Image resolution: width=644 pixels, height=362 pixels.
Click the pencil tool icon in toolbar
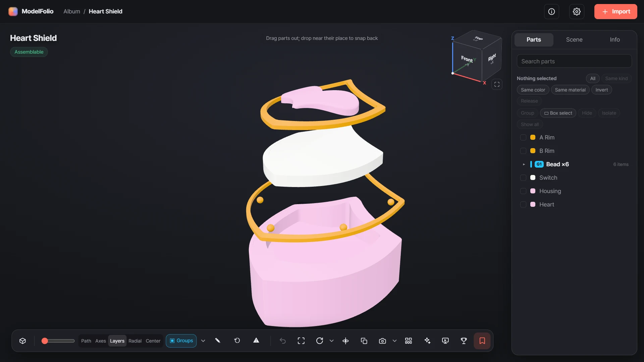218,341
